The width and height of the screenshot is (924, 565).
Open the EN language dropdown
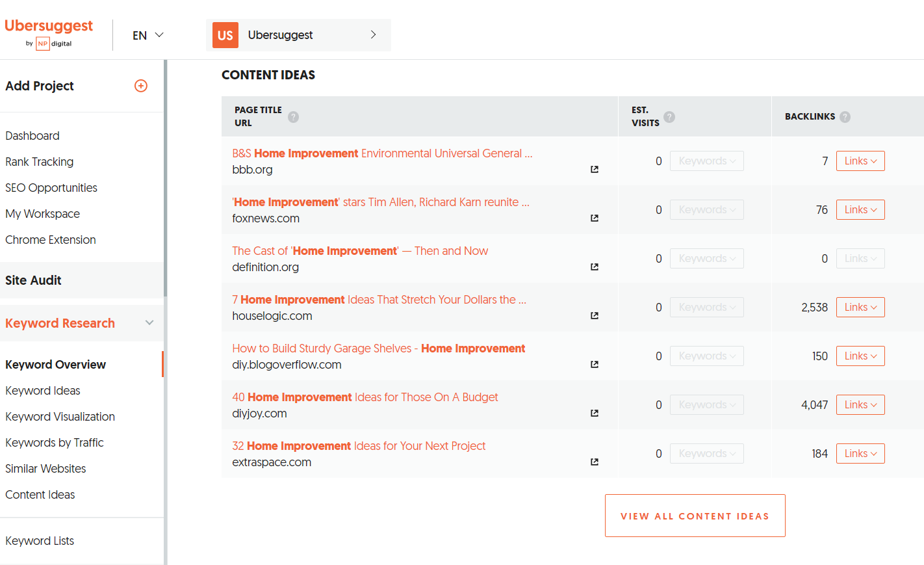tap(148, 35)
